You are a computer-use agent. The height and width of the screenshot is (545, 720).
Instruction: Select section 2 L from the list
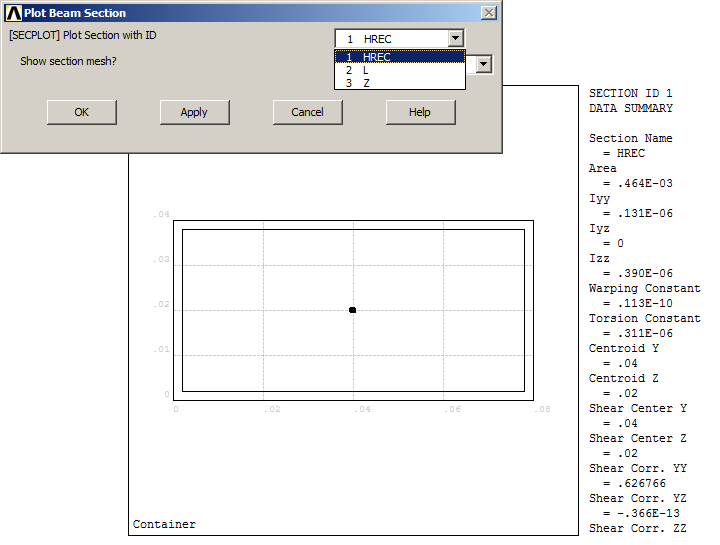pos(399,70)
